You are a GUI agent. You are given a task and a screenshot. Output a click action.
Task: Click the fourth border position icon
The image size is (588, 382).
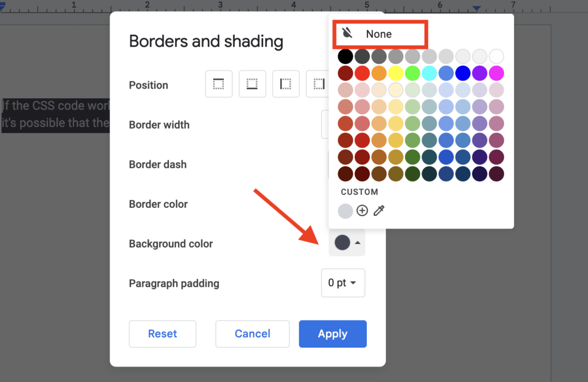click(319, 84)
